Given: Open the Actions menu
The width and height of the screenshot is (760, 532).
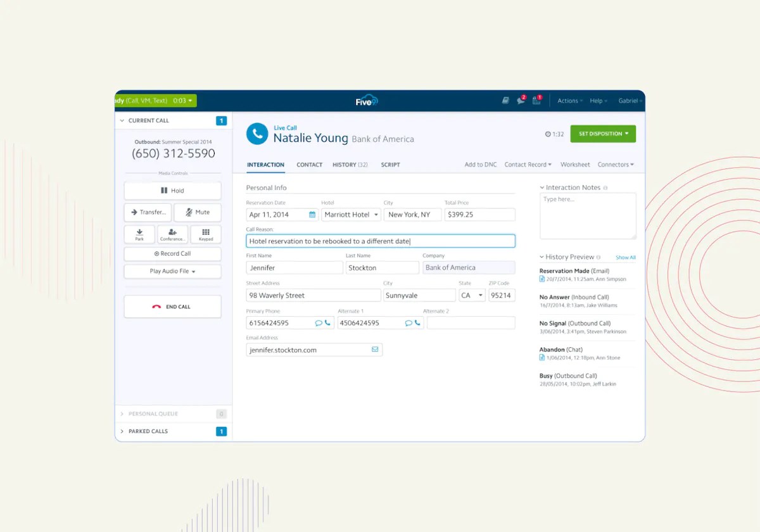Looking at the screenshot, I should tap(569, 100).
